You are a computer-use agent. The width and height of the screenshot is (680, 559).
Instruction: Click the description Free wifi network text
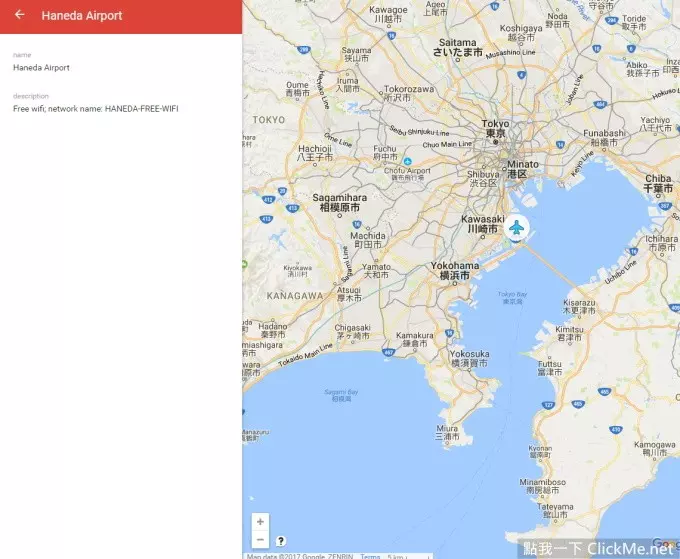(x=95, y=109)
